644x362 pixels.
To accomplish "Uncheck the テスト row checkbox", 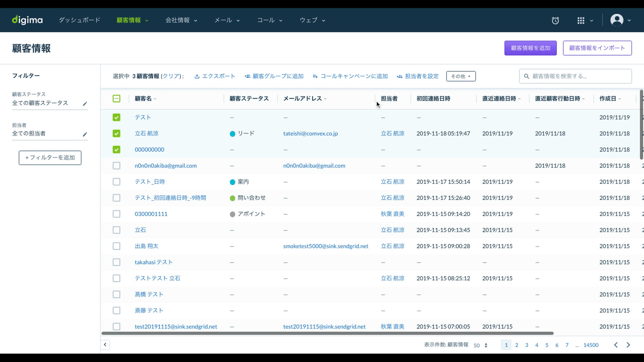I will coord(116,117).
